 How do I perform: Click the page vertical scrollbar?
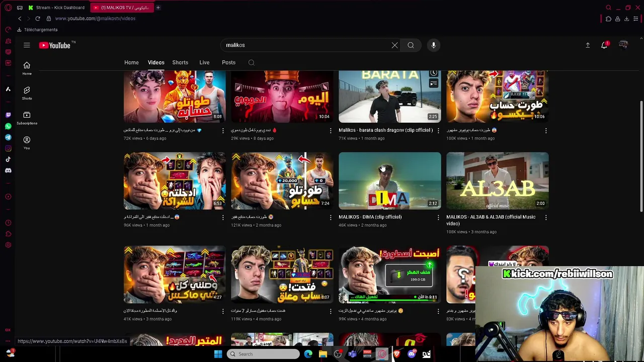[641, 156]
